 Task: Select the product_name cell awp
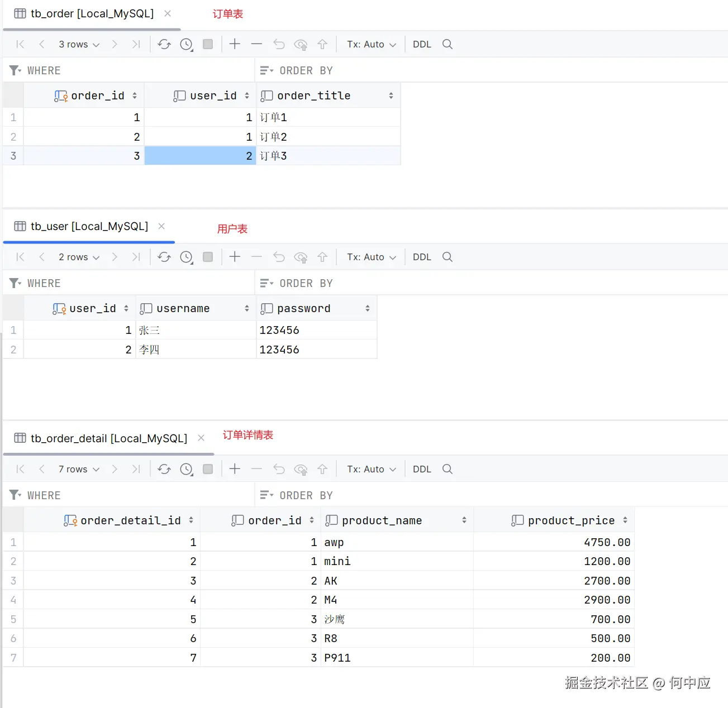(397, 542)
